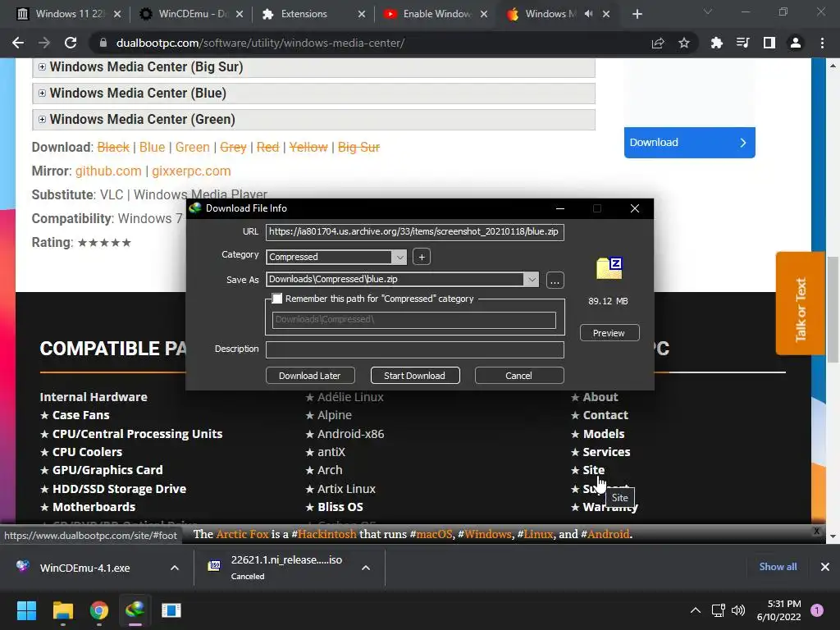Click the Preview button in the dialog
Viewport: 840px width, 630px height.
tap(609, 333)
